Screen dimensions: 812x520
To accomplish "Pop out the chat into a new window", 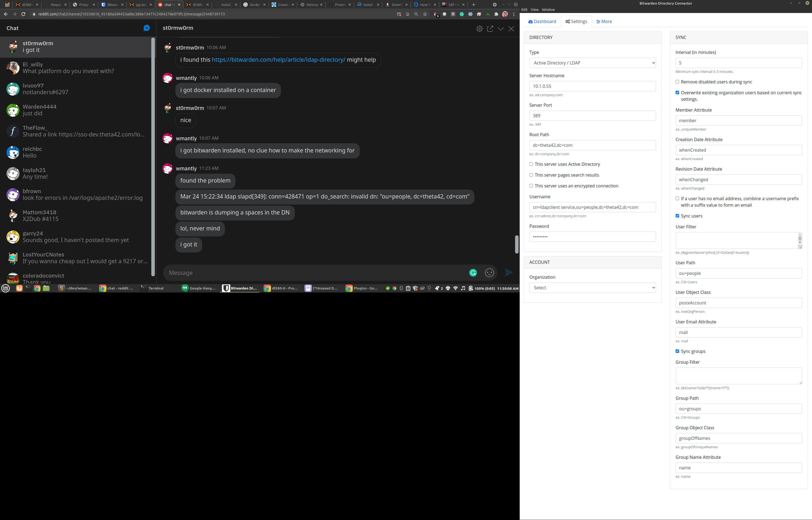I will coord(490,29).
